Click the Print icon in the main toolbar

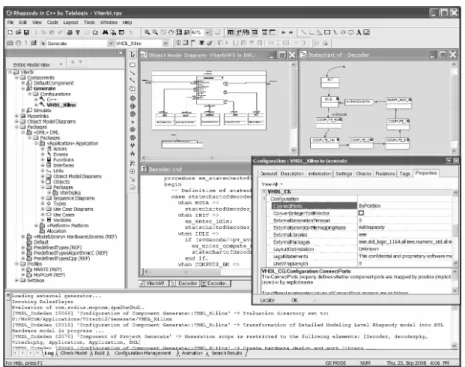pyautogui.click(x=70, y=32)
